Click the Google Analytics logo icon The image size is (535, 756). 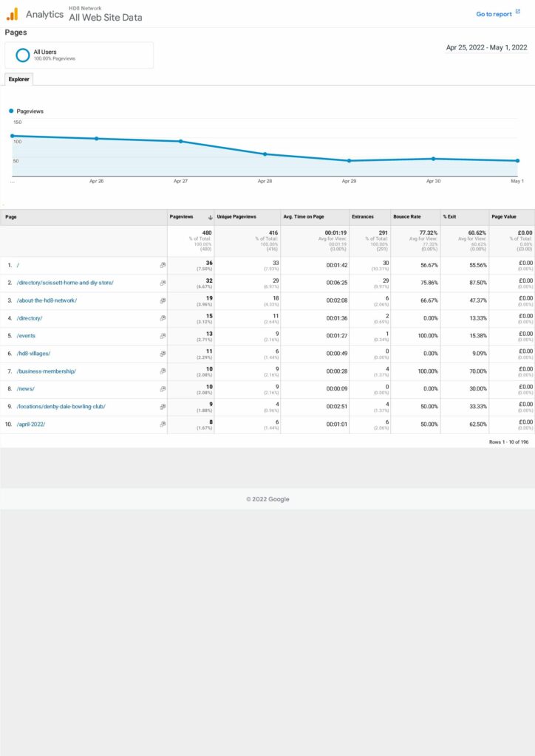[12, 14]
